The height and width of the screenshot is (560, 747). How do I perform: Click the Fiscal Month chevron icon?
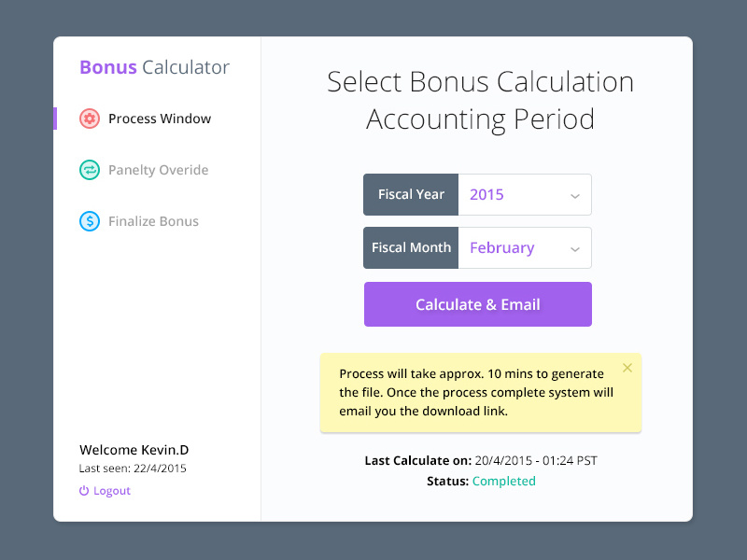576,247
